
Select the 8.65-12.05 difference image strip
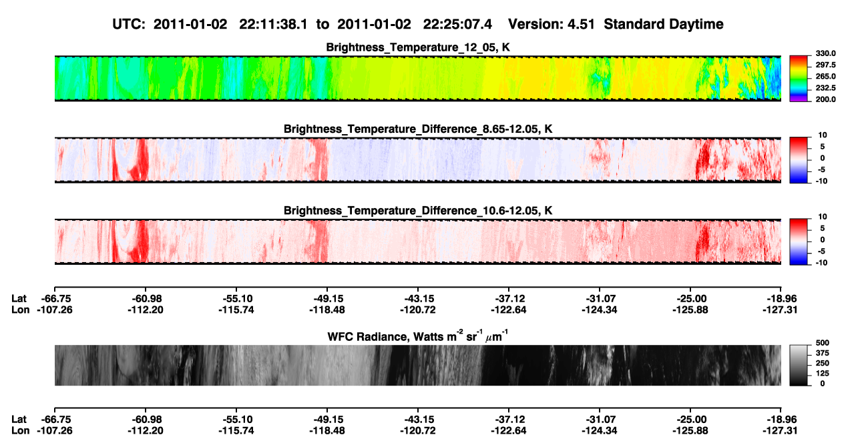417,159
